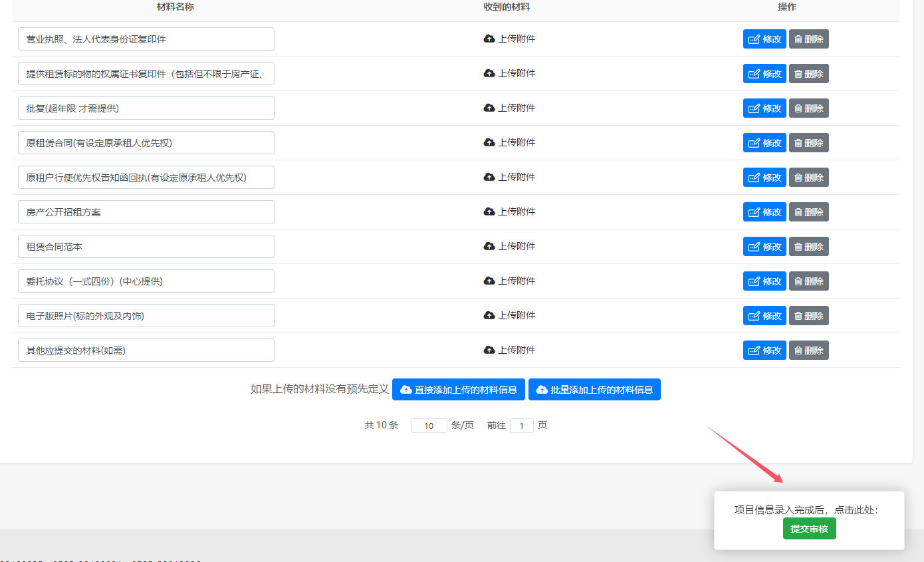Click upload cloud icon for 提供租赁标的物 row
Screen dimensions: 924x562
489,73
